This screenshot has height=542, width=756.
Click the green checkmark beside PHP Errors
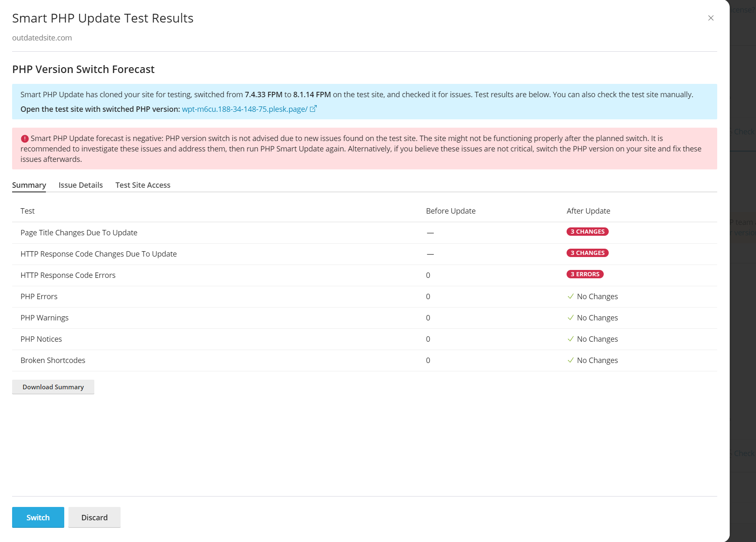click(x=570, y=296)
